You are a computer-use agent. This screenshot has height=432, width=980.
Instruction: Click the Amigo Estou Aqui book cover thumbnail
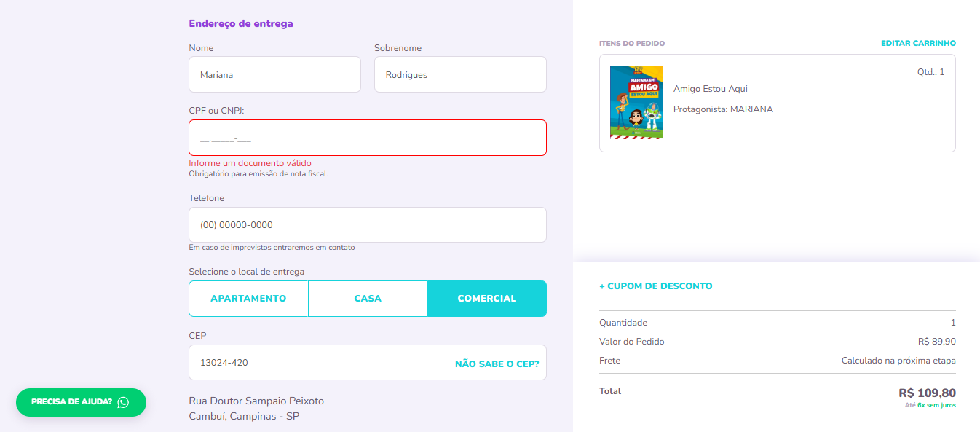636,102
